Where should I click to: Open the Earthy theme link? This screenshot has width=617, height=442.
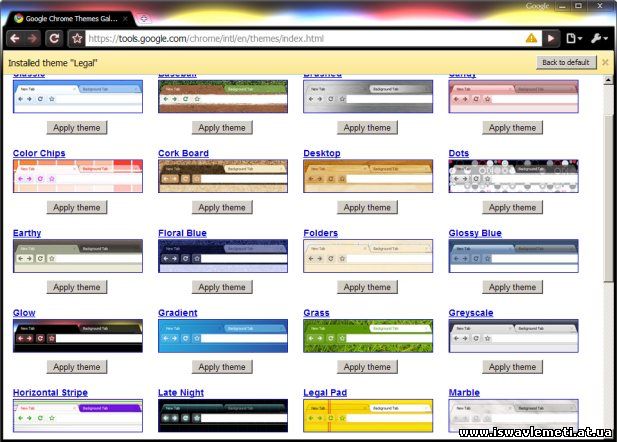[27, 233]
